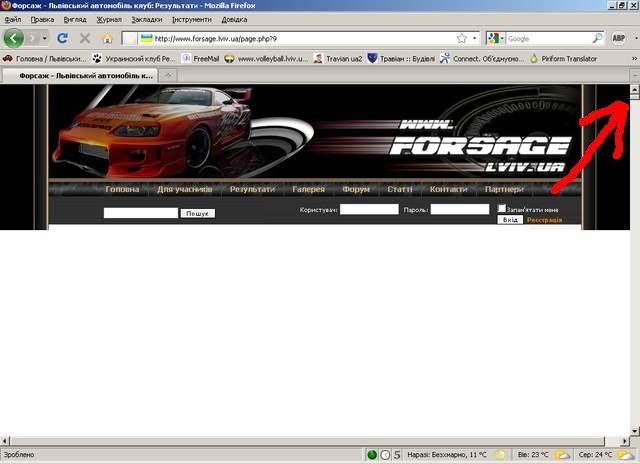Click the Головна site navigation item
Image resolution: width=640 pixels, height=464 pixels.
(122, 189)
